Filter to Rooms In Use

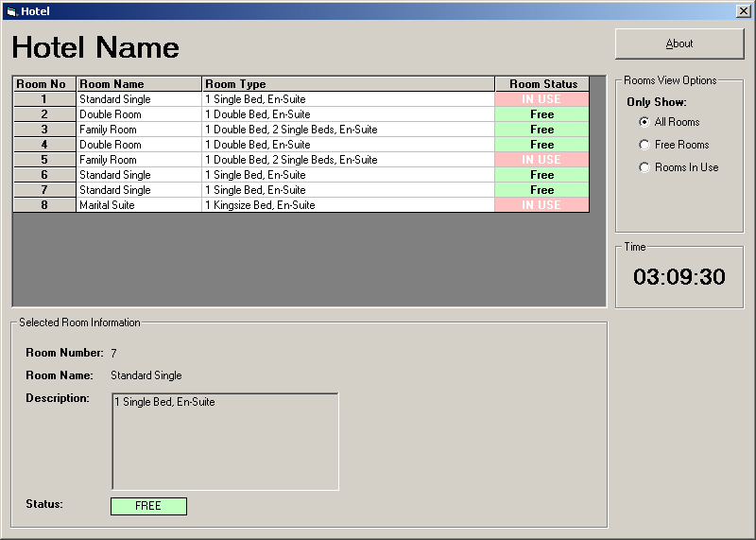[644, 167]
